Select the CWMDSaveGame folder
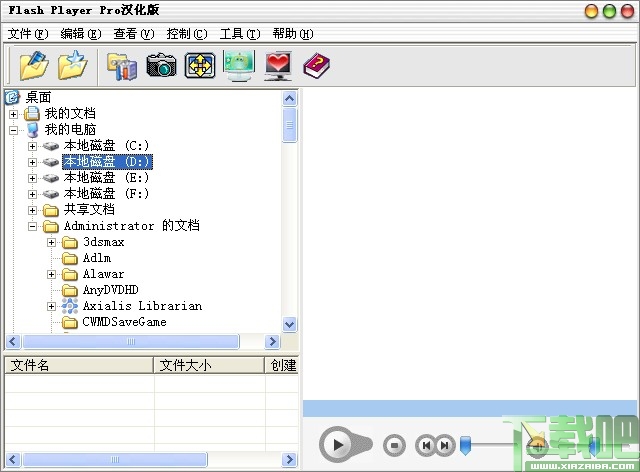Viewport: 640px width, 472px height. [x=124, y=322]
